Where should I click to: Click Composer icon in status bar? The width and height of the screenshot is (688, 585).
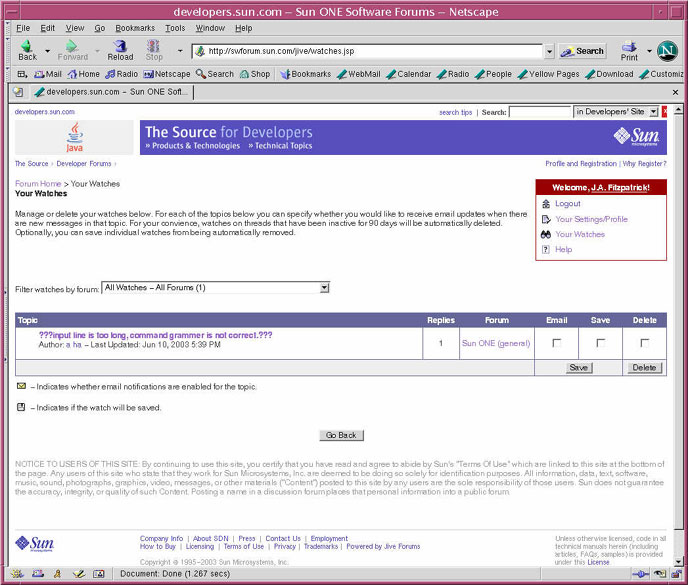(79, 574)
